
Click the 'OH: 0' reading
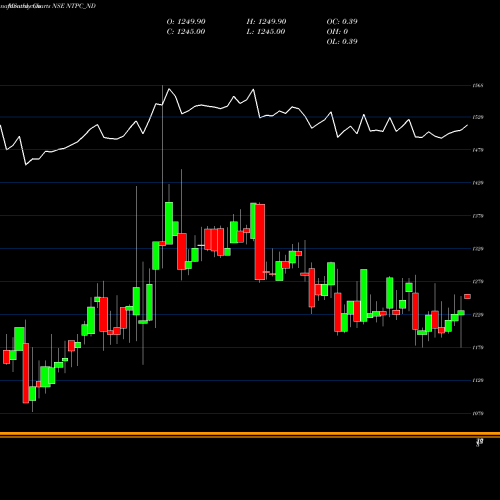(x=337, y=32)
